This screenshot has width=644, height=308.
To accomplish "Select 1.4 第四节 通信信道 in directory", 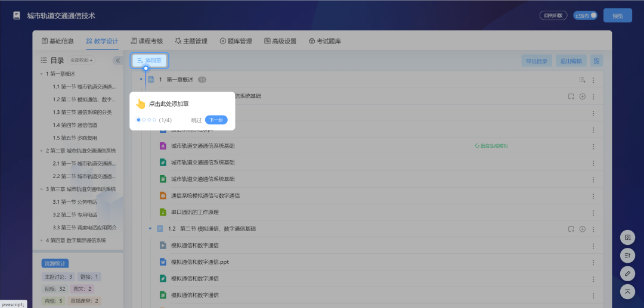I will pos(75,125).
